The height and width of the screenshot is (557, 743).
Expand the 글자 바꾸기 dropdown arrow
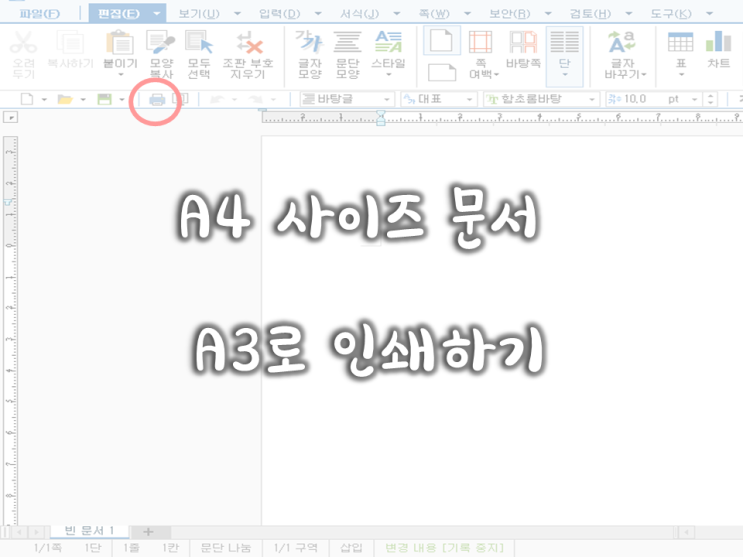tap(643, 74)
